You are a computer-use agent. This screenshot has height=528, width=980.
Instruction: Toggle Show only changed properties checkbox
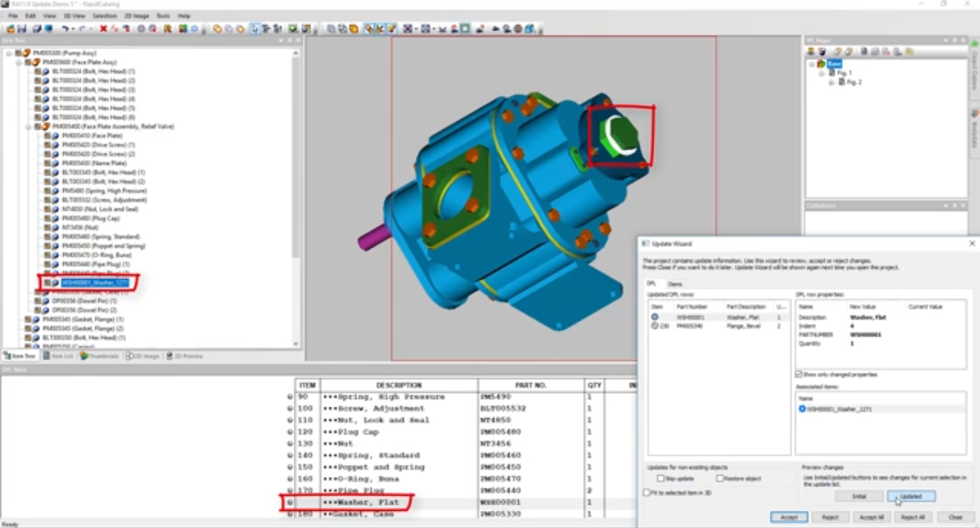798,374
